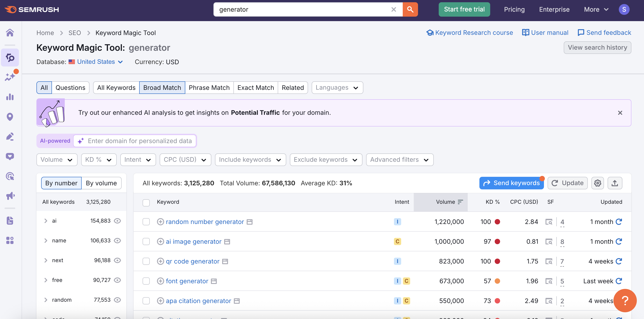
Task: Click the orange search magnifier button
Action: click(410, 9)
